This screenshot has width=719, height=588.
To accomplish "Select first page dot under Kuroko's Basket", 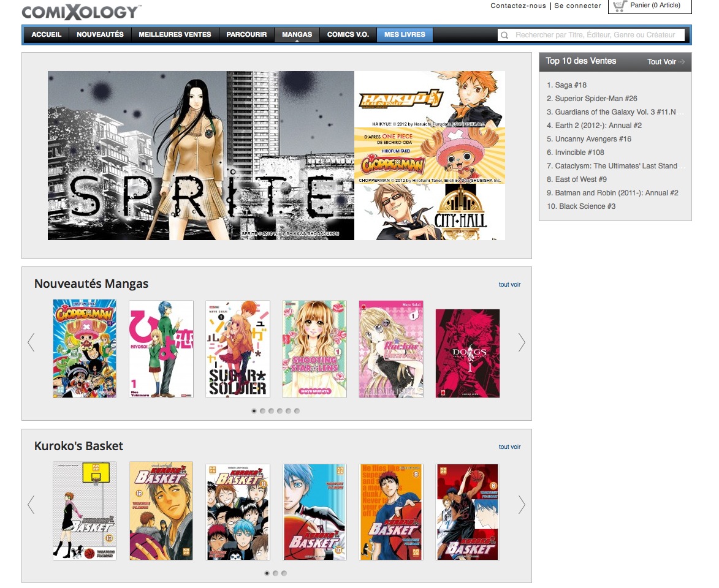I will (x=267, y=573).
